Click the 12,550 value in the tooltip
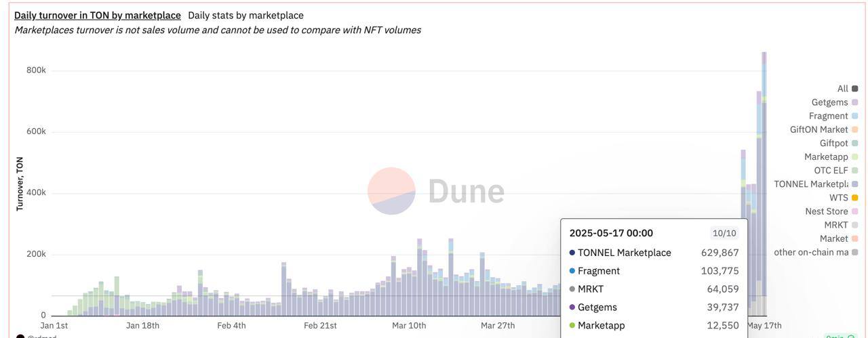The height and width of the screenshot is (338, 868). 723,326
